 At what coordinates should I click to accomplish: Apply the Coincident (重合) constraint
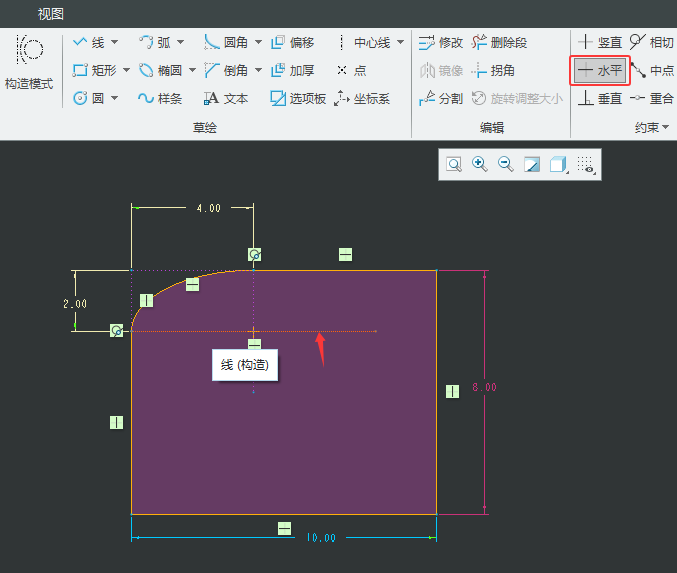[652, 98]
